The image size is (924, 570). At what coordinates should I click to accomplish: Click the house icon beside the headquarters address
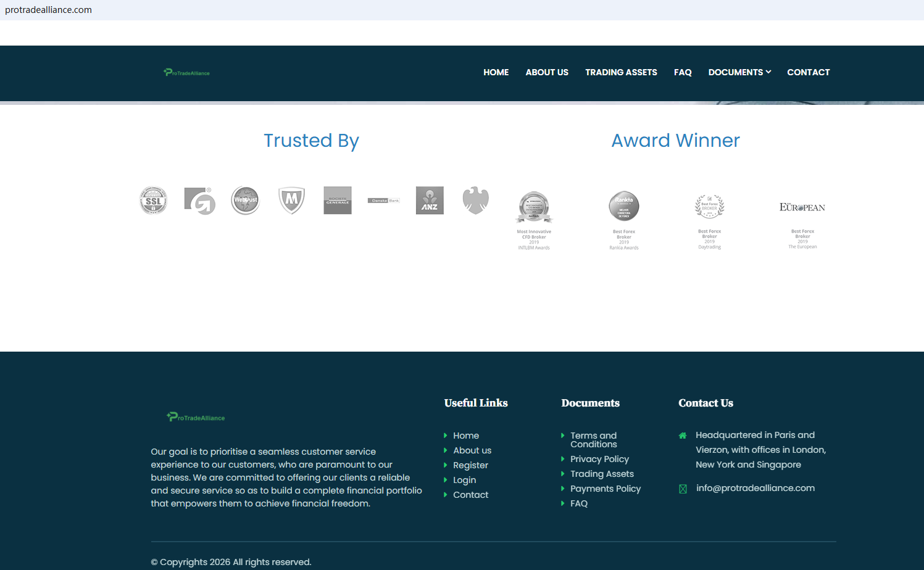pyautogui.click(x=683, y=436)
